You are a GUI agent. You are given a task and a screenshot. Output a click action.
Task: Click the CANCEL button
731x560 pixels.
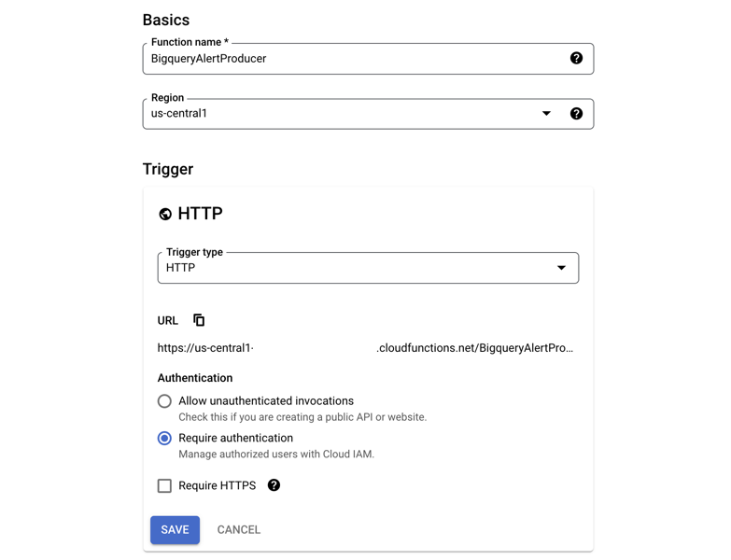point(239,529)
